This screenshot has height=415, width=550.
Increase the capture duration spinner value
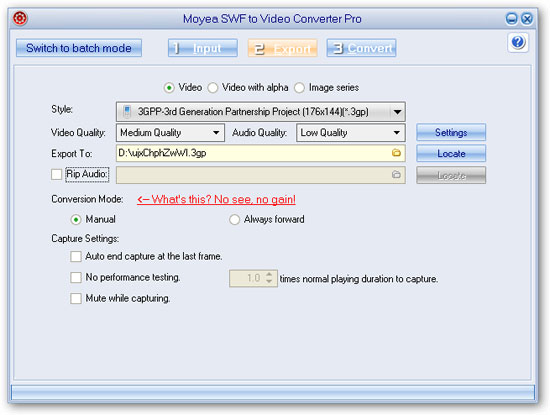point(269,275)
